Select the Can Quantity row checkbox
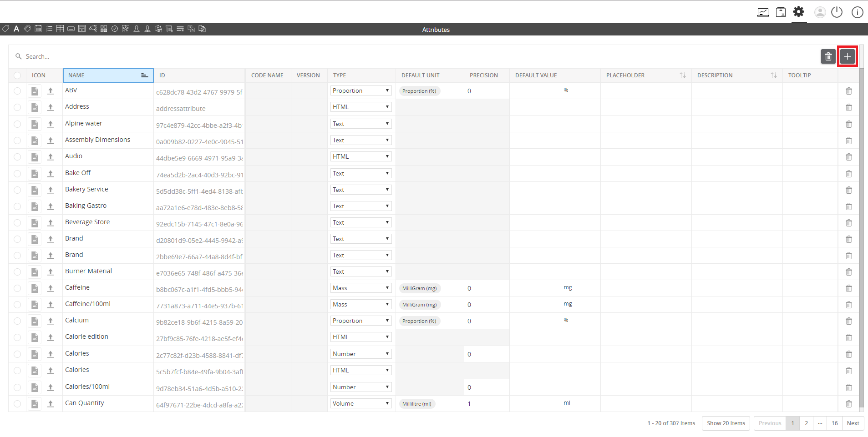Image resolution: width=868 pixels, height=437 pixels. pos(17,404)
